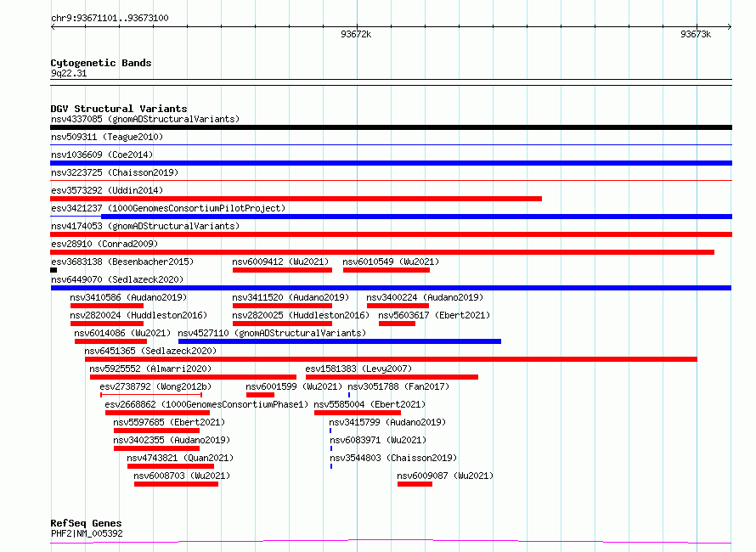Image resolution: width=756 pixels, height=552 pixels.
Task: Click the nsv4743821 (Quan2021) label
Action: [180, 458]
